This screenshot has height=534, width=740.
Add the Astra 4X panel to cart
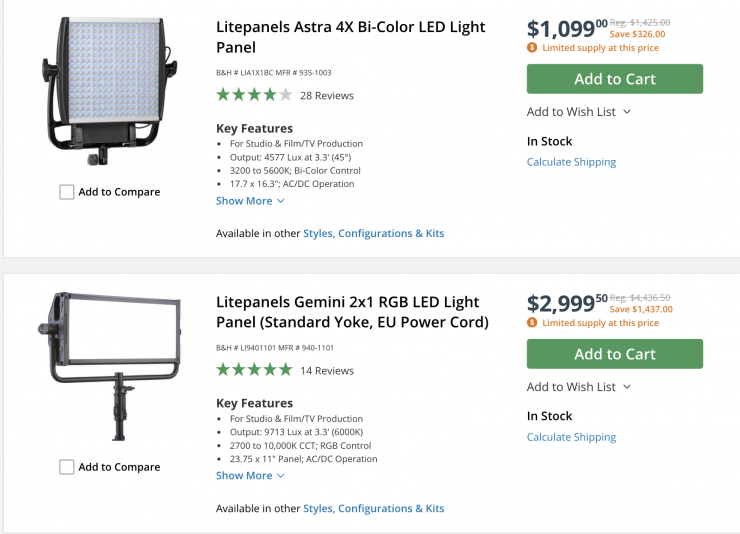[x=614, y=79]
